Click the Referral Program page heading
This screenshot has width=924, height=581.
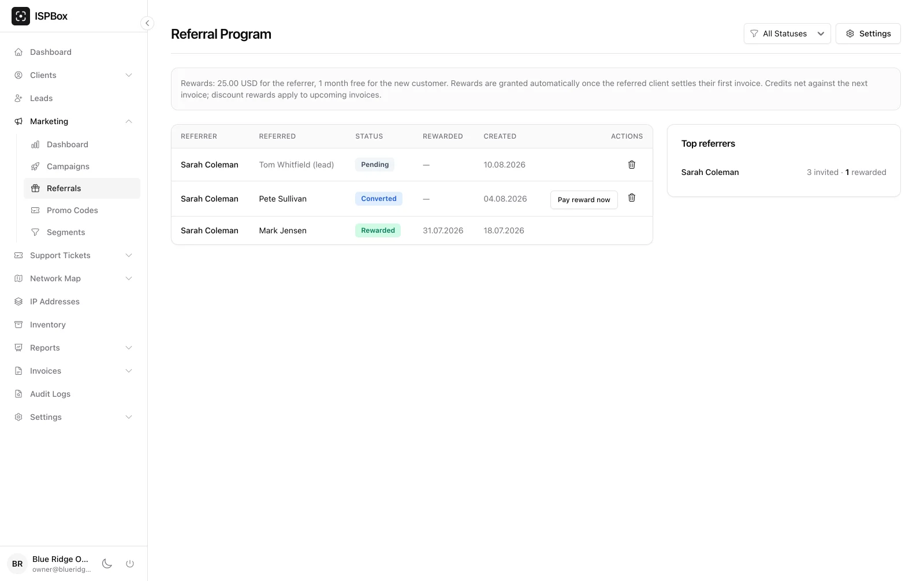[x=221, y=34]
